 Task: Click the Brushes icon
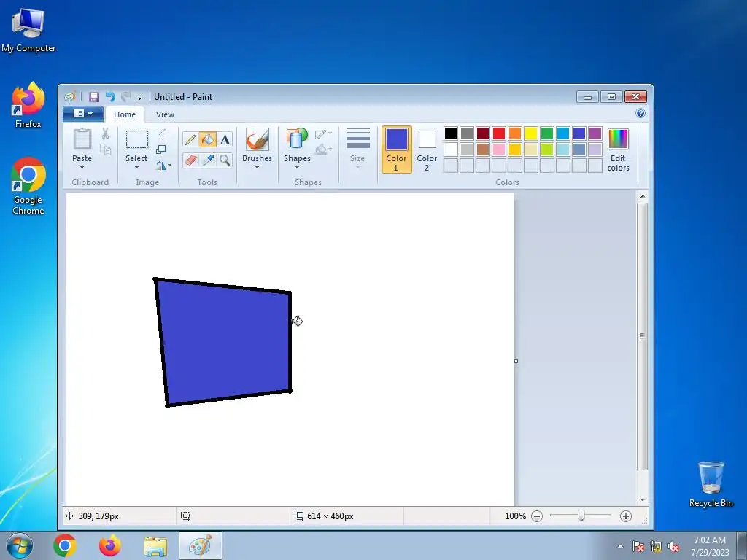click(x=258, y=139)
